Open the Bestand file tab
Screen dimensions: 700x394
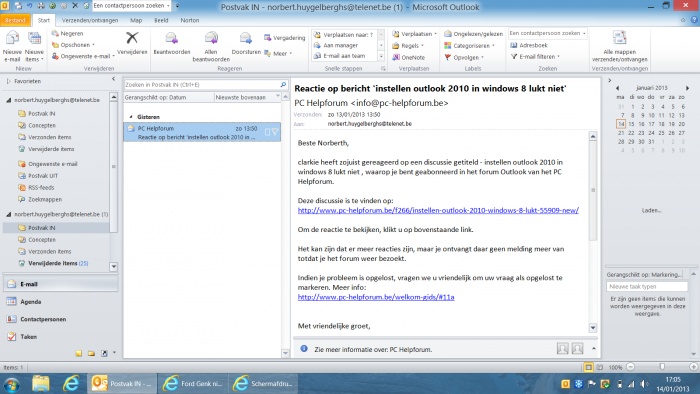click(x=15, y=20)
